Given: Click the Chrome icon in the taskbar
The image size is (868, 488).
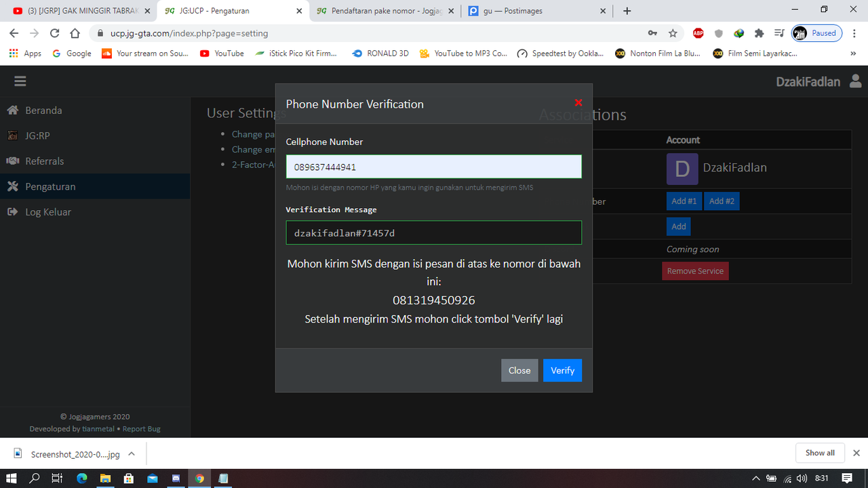Looking at the screenshot, I should [199, 478].
